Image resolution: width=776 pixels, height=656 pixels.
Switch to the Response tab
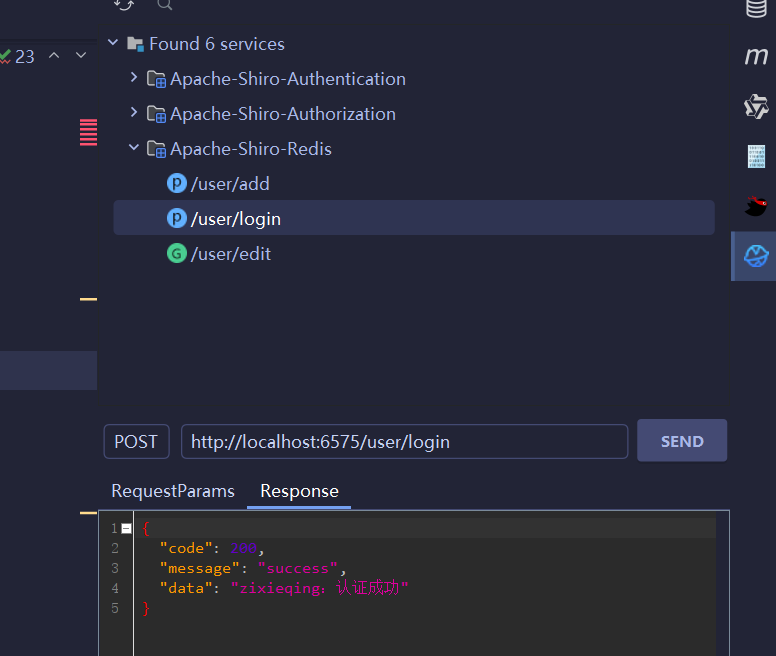point(299,491)
